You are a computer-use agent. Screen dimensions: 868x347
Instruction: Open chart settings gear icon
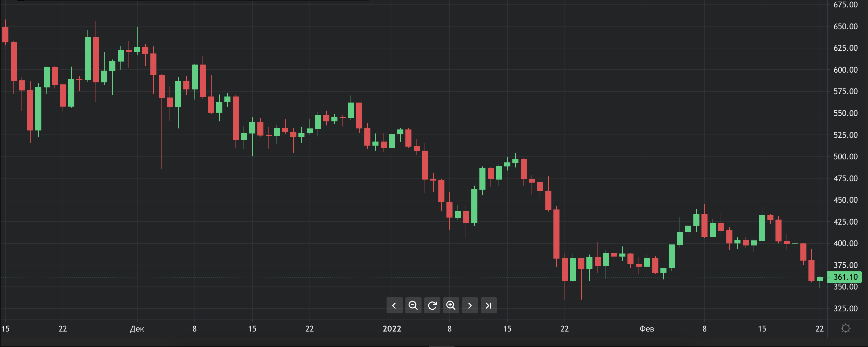845,328
